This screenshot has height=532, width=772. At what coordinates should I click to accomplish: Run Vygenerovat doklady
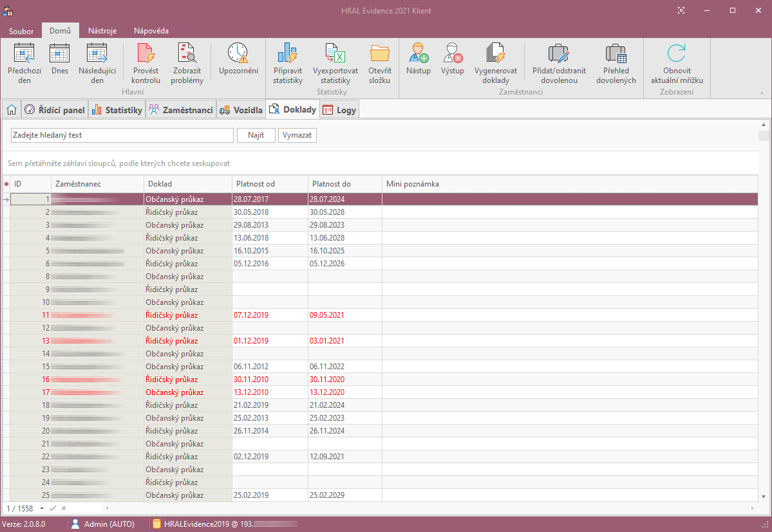496,64
